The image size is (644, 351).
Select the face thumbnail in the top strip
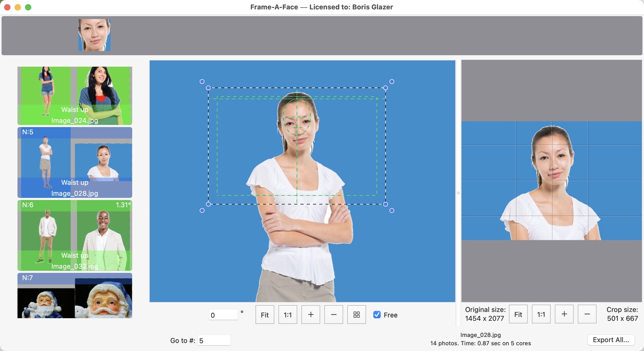point(94,35)
